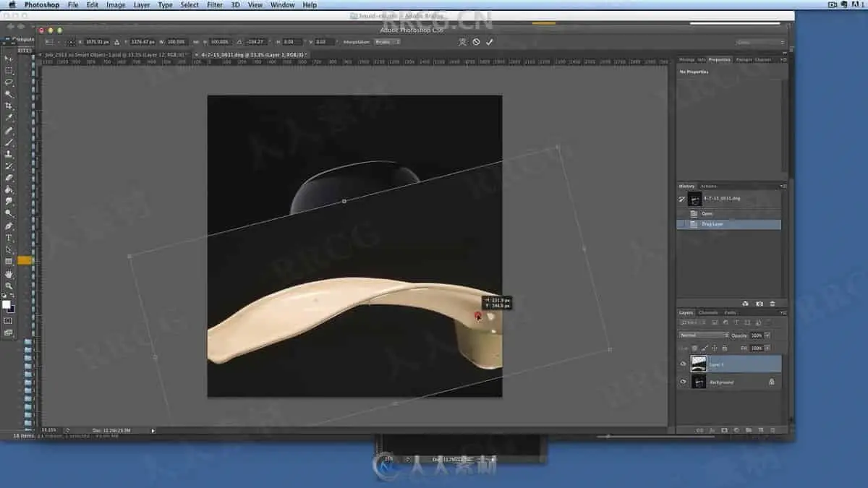The height and width of the screenshot is (488, 868).
Task: Create a new layer group
Action: [749, 430]
